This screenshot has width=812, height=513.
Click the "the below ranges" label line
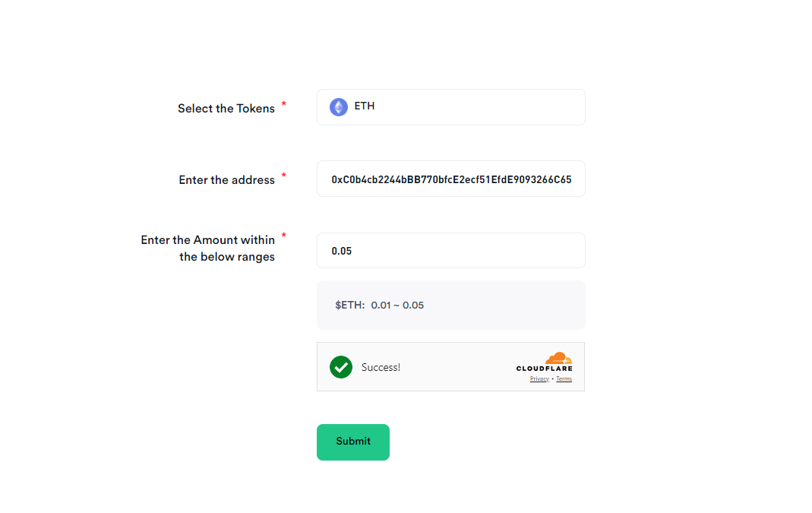227,257
